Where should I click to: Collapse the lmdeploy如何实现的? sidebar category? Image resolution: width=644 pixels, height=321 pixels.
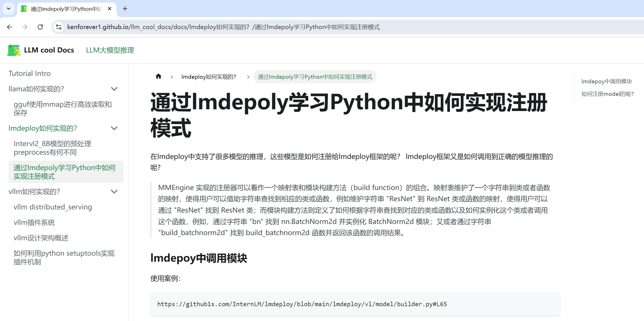114,128
